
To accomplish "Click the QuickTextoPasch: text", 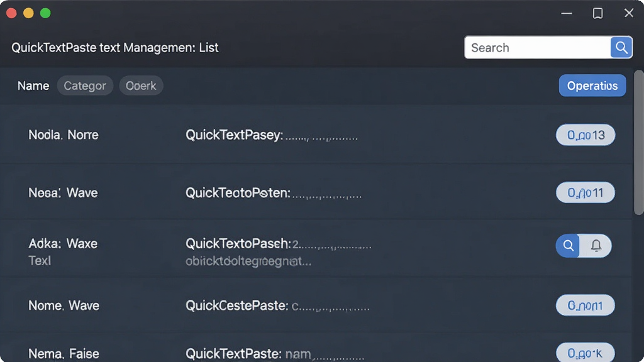I will tap(238, 243).
